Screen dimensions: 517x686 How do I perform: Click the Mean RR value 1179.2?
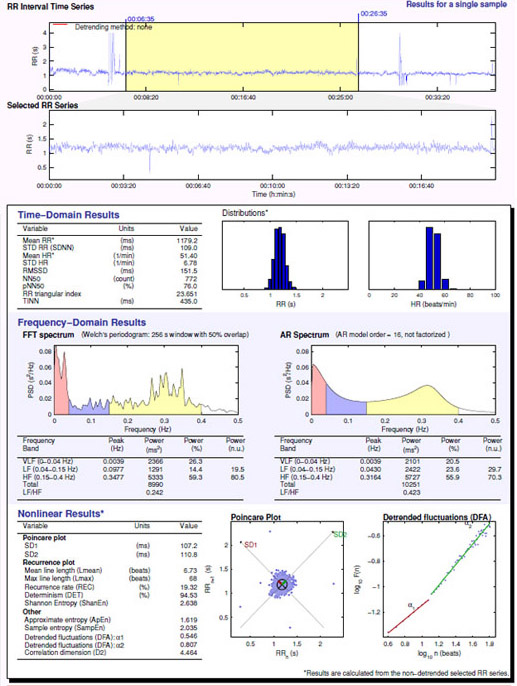(x=187, y=240)
